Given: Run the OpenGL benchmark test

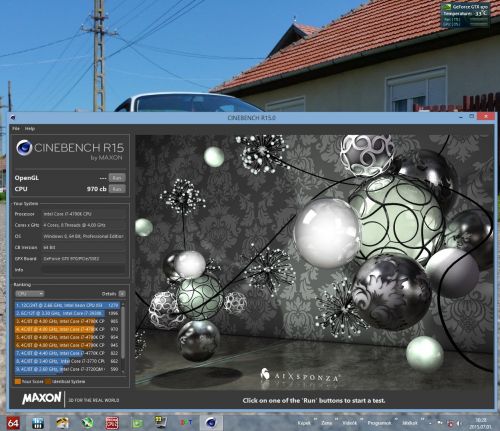Looking at the screenshot, I should point(117,178).
